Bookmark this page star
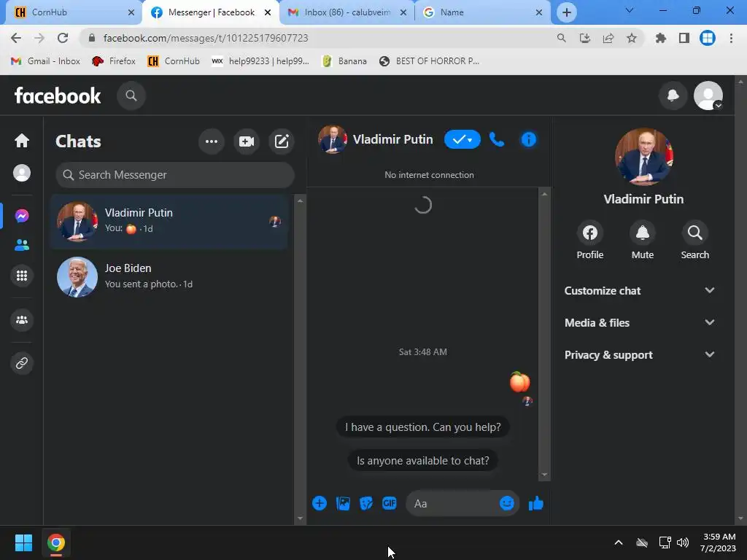This screenshot has width=747, height=560. click(x=631, y=38)
